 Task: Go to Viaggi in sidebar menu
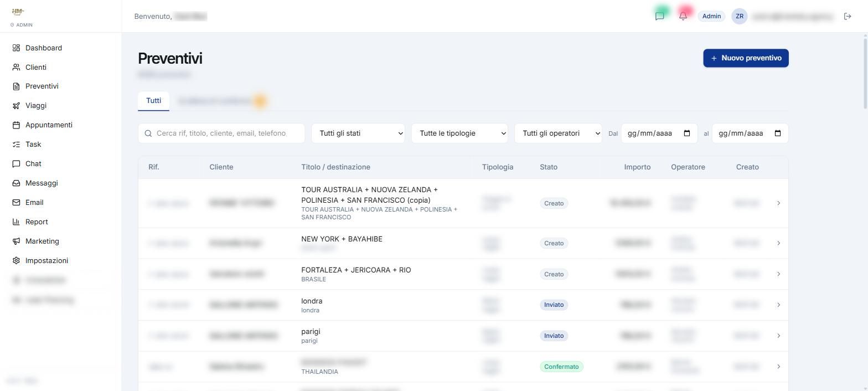pyautogui.click(x=36, y=106)
